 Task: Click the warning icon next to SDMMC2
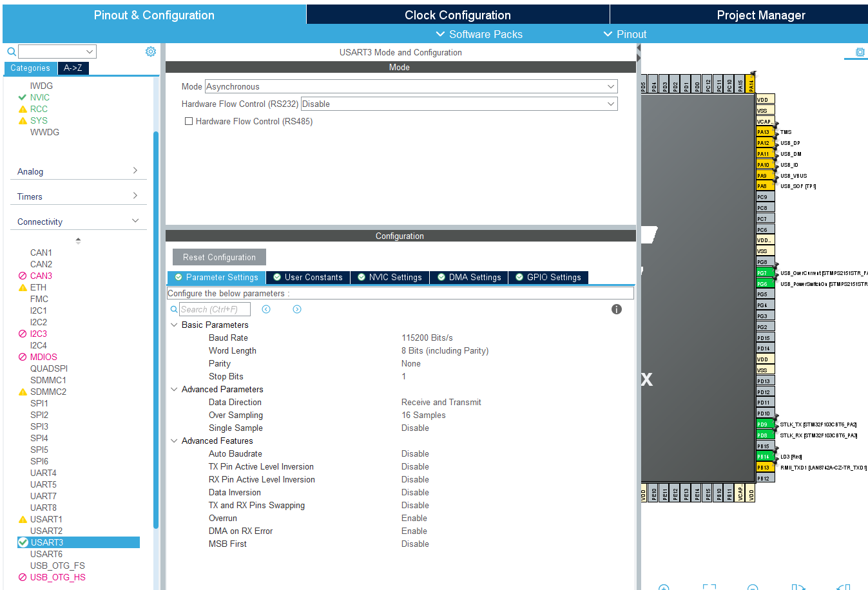pyautogui.click(x=23, y=392)
